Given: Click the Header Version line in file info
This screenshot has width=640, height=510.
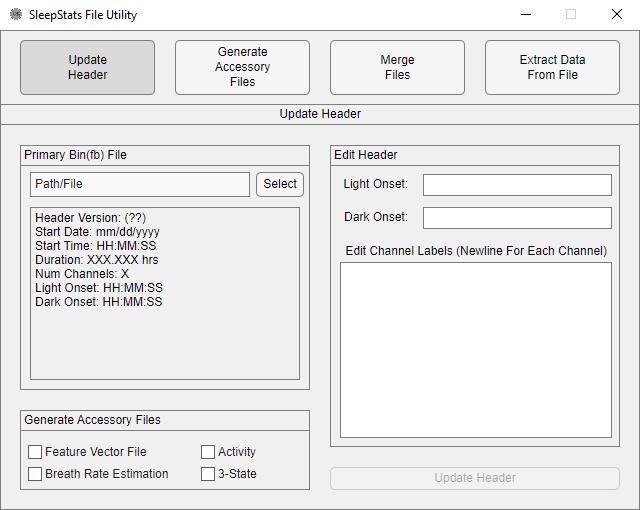Looking at the screenshot, I should pos(91,218).
